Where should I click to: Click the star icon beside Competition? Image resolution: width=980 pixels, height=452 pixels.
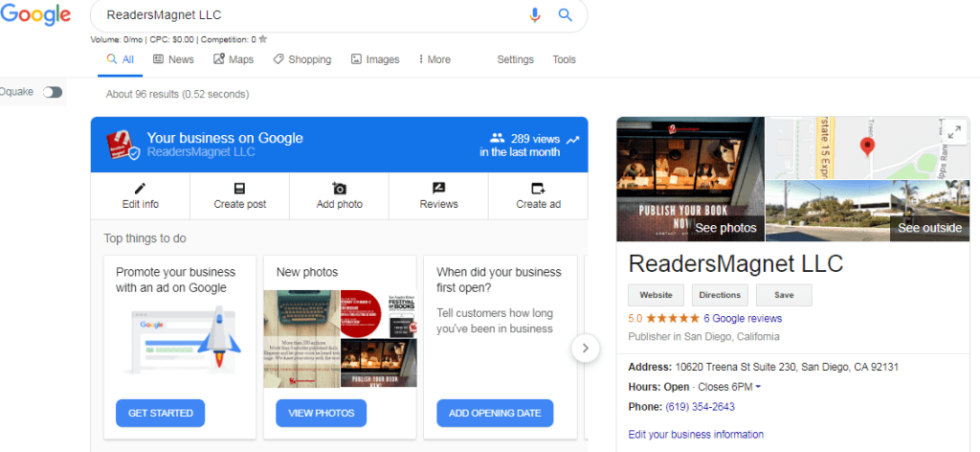coord(263,38)
